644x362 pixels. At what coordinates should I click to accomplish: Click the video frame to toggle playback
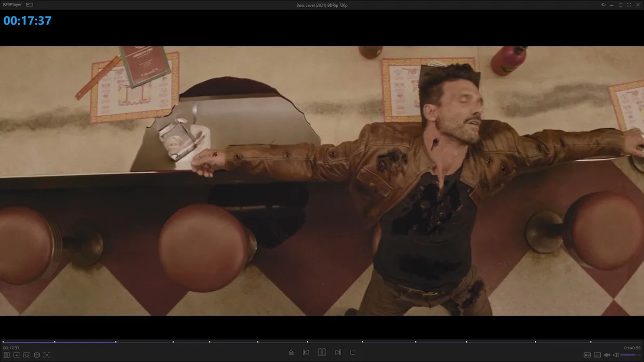(322, 181)
